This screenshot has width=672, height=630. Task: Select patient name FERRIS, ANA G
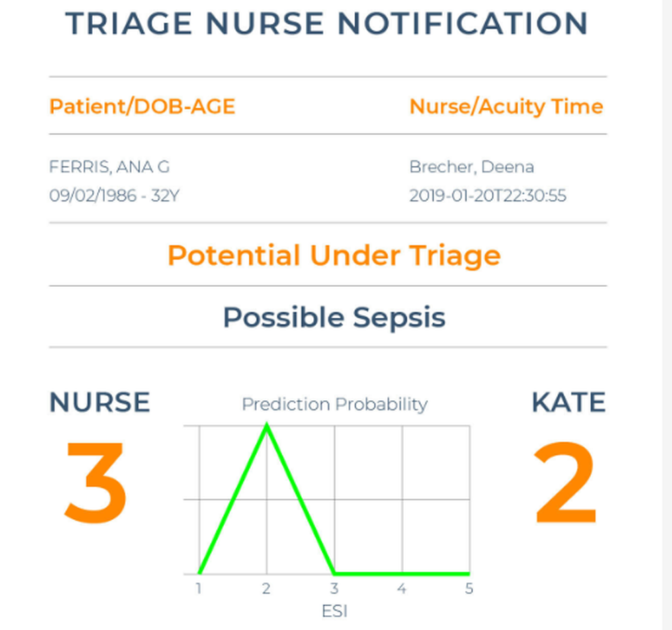click(110, 167)
